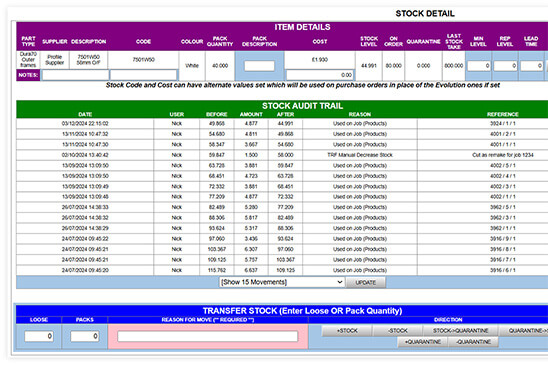
Task: Click the on order value 80.000
Action: click(x=393, y=66)
